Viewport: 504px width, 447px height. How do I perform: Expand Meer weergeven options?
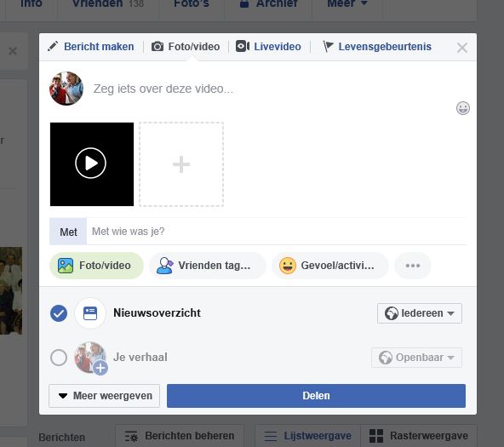click(x=105, y=396)
